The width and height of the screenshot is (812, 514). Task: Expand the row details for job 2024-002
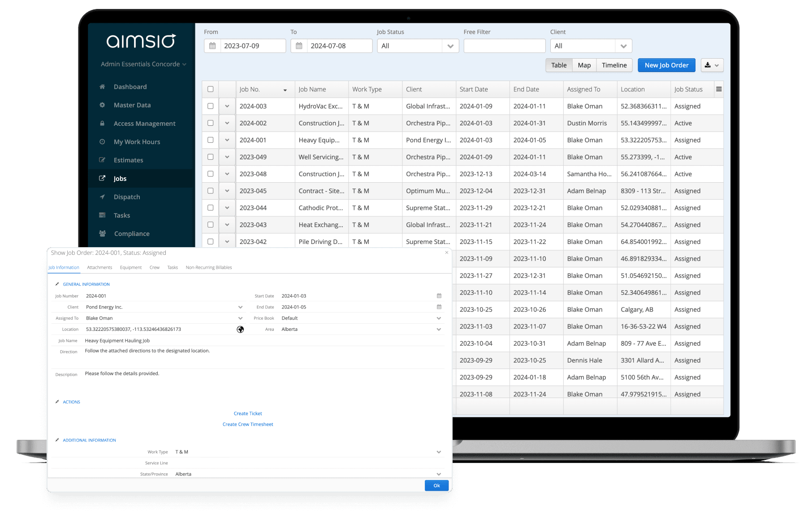pos(227,123)
